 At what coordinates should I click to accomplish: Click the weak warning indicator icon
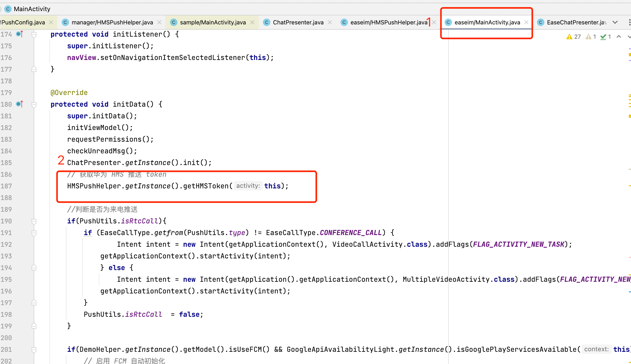[x=589, y=37]
